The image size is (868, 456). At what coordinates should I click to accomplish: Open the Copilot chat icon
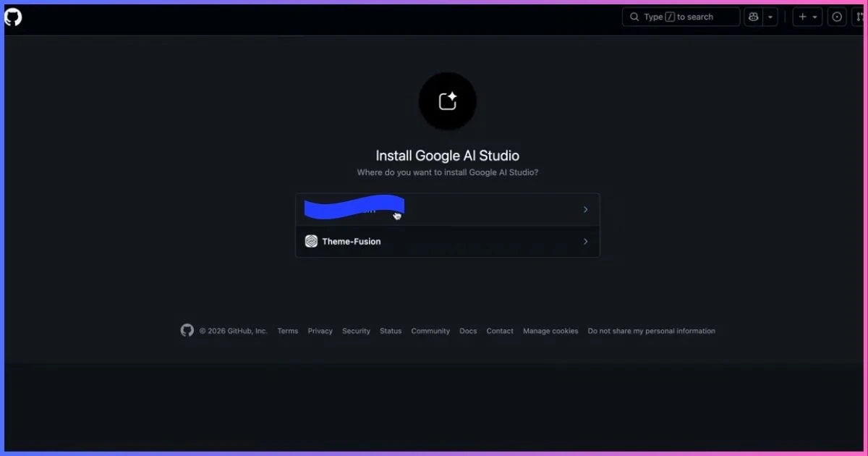(754, 17)
